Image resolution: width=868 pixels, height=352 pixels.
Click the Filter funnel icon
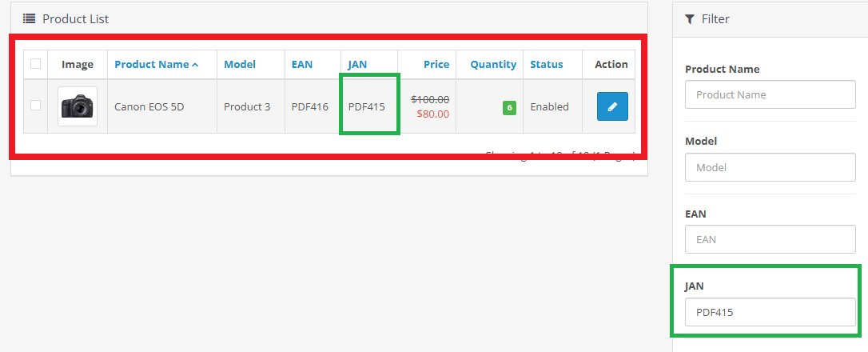point(690,18)
